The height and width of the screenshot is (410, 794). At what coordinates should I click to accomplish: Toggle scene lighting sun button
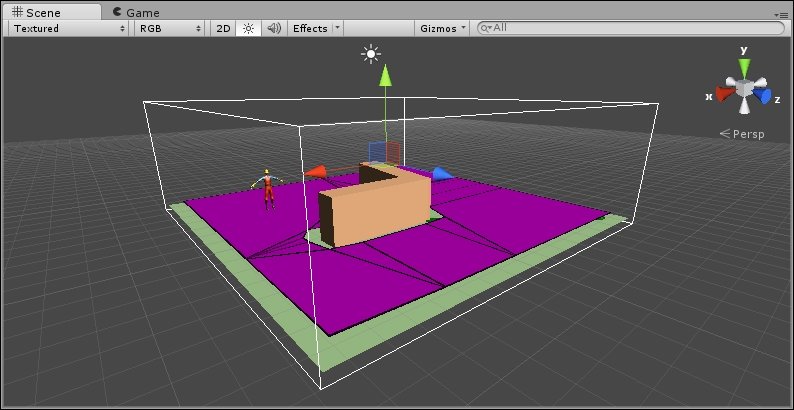coord(249,28)
